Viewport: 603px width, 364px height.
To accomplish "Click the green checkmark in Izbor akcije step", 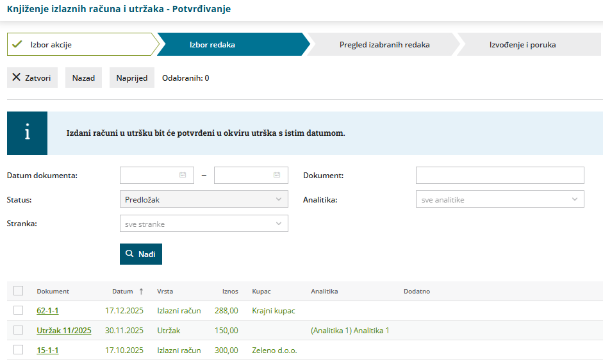I will click(x=17, y=44).
